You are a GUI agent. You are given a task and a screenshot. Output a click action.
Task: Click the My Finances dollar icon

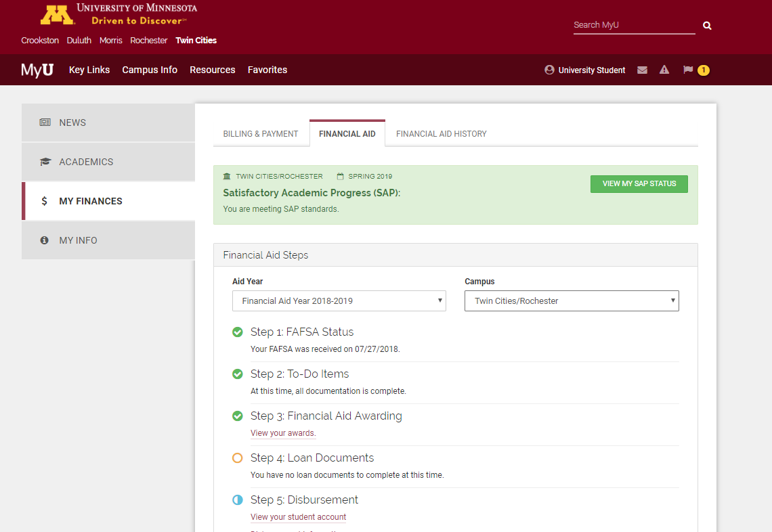44,201
